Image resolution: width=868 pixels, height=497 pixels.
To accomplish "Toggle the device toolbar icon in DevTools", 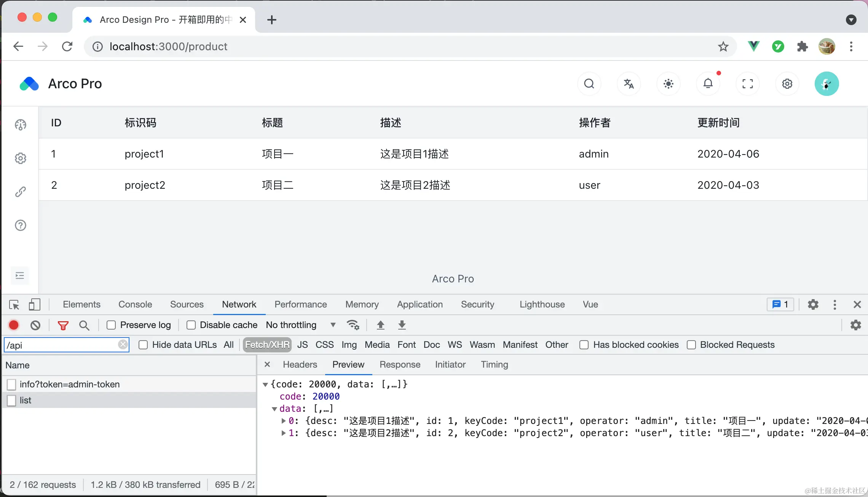I will point(34,304).
